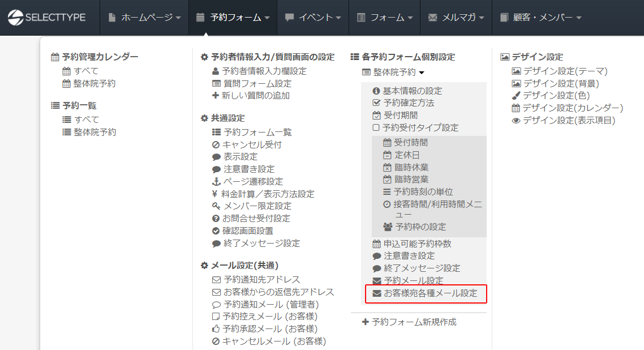Open the イベント menu
Image resolution: width=644 pixels, height=350 pixels.
point(313,18)
